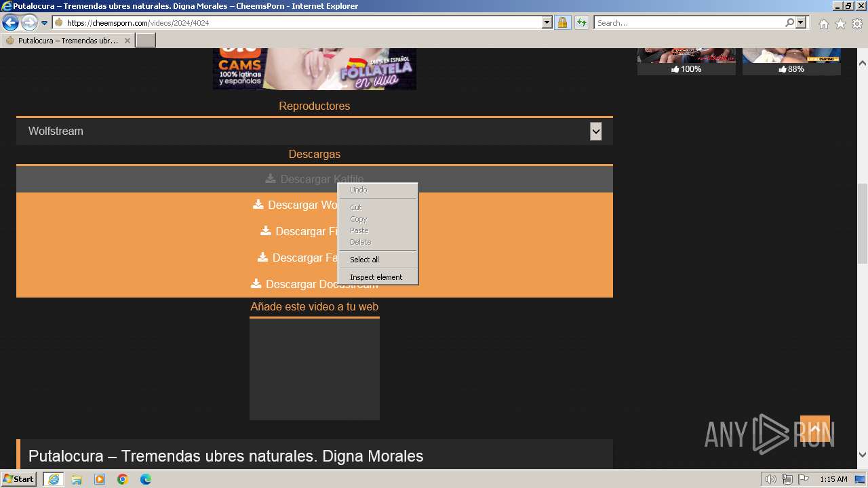The width and height of the screenshot is (868, 488).
Task: Click the download icon beside Descargar Katfile
Action: [x=271, y=178]
